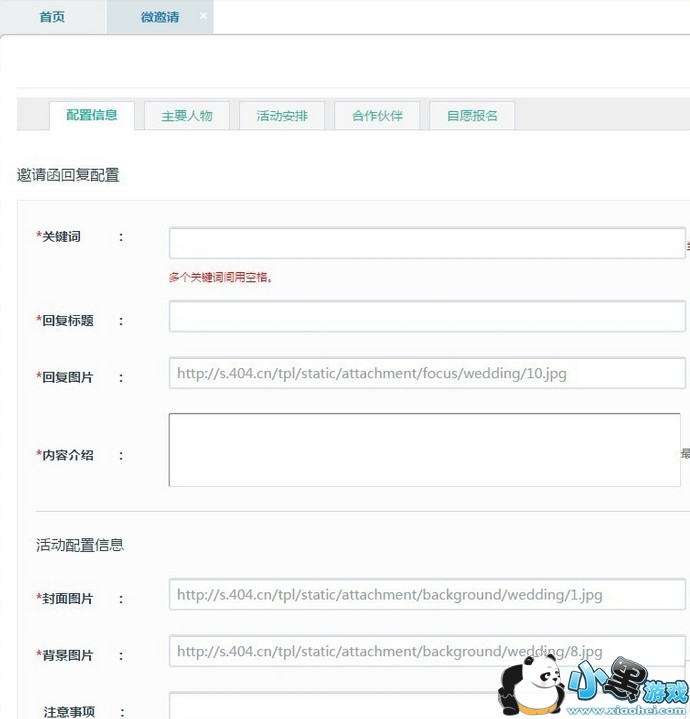
Task: Click the 邀请函回复配置 heading
Action: click(x=68, y=175)
